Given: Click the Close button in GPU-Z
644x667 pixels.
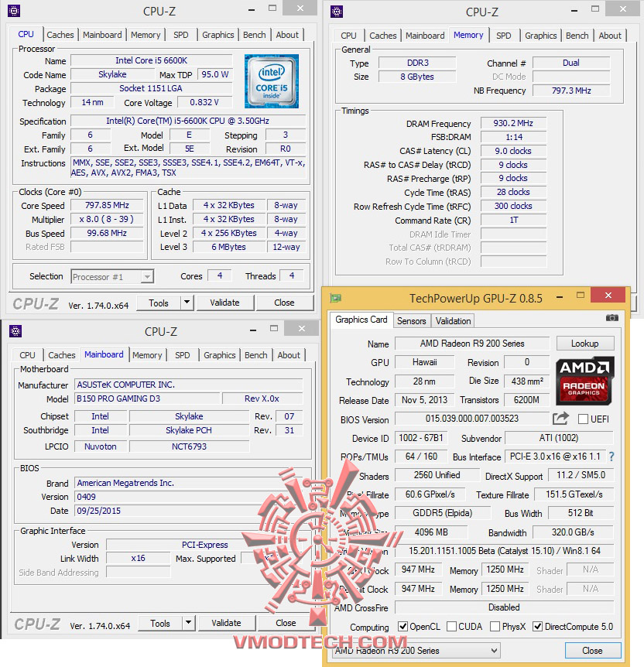Looking at the screenshot, I should (x=592, y=651).
